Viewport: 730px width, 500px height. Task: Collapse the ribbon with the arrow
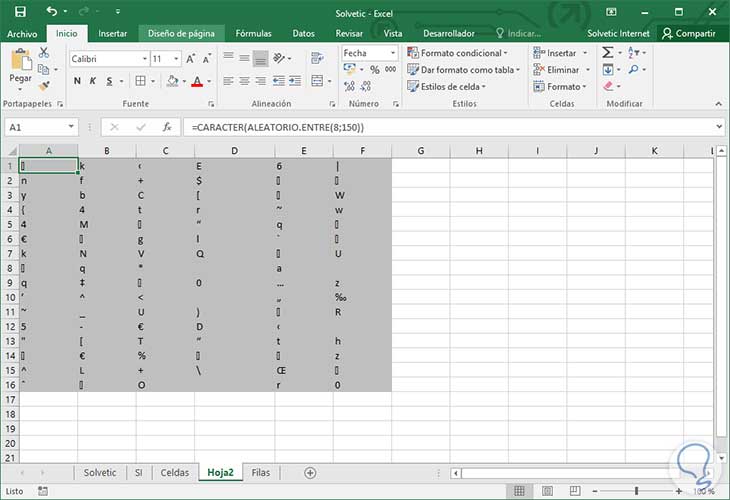(x=719, y=104)
